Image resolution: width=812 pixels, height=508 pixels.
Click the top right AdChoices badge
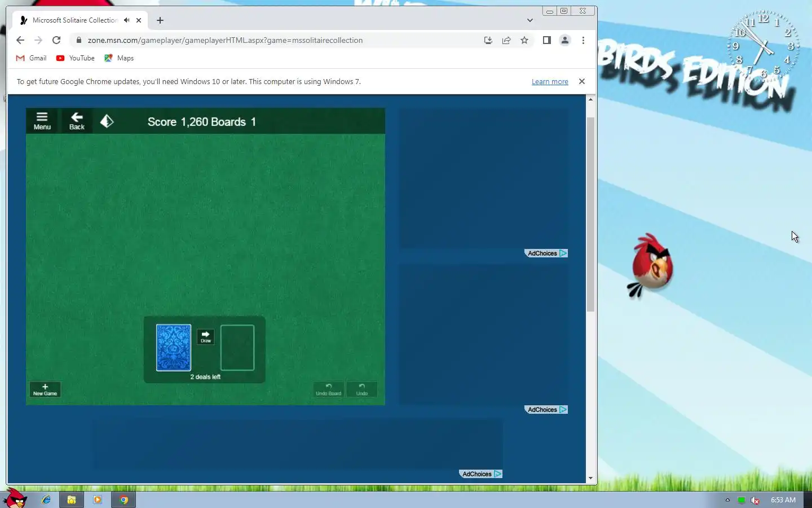click(546, 253)
